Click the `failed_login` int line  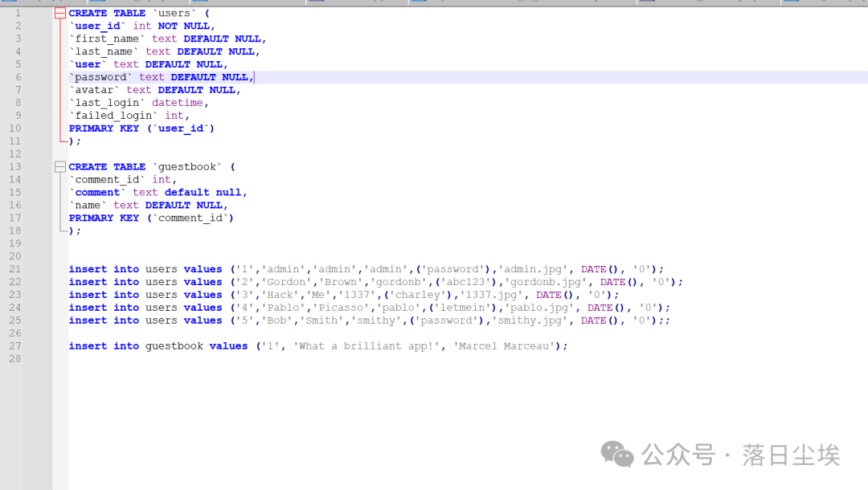tap(129, 115)
